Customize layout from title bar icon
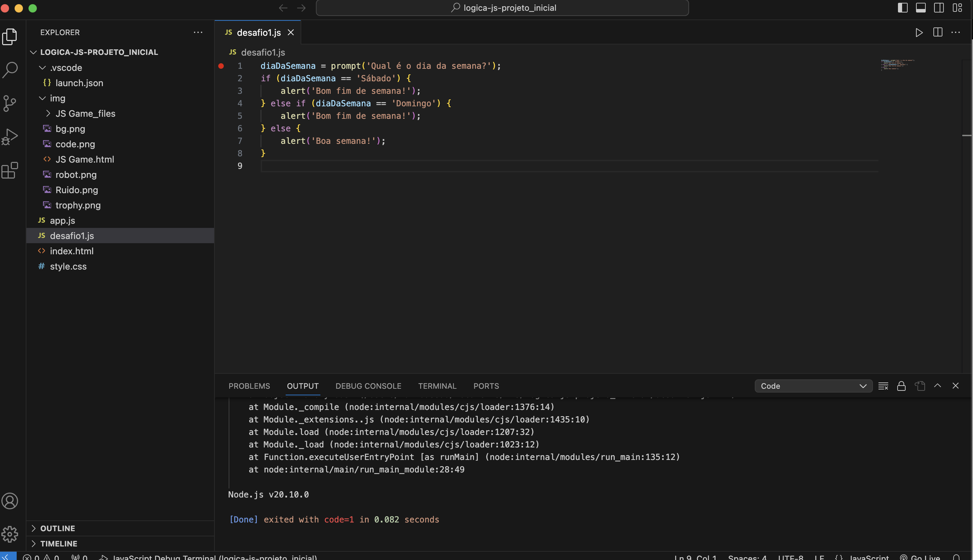 957,8
